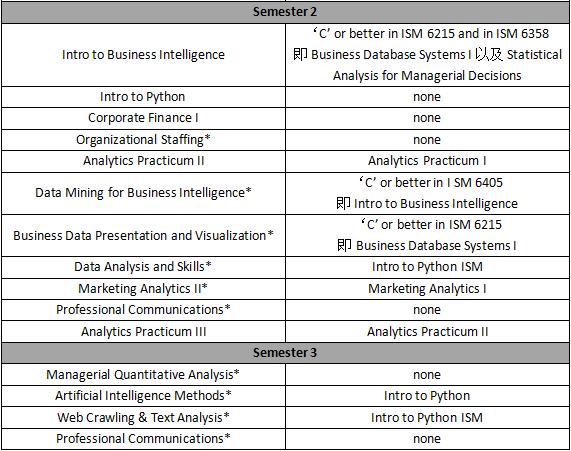Viewport: 571px width, 451px height.
Task: Select the Web Crawling & Text Analysis* cell
Action: [x=143, y=417]
